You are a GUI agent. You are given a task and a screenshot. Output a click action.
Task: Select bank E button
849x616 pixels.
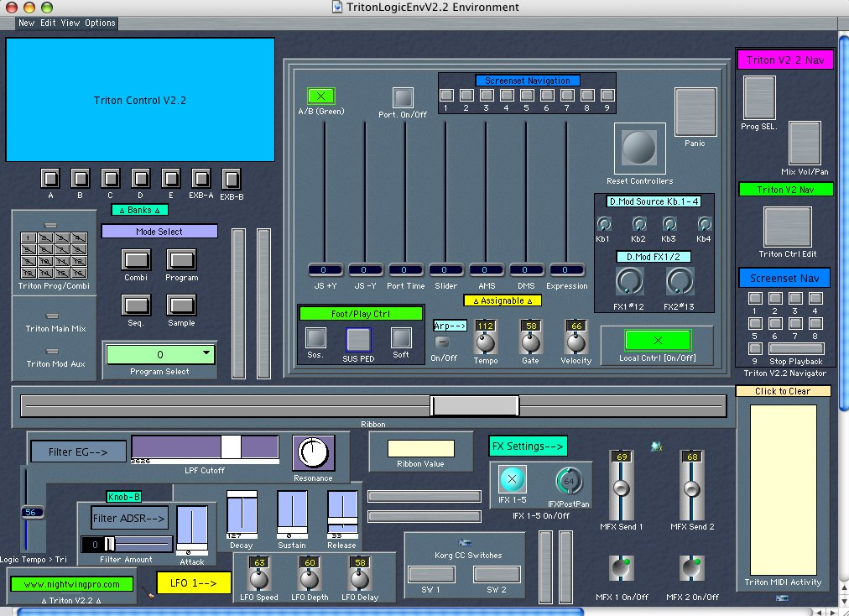pyautogui.click(x=171, y=178)
